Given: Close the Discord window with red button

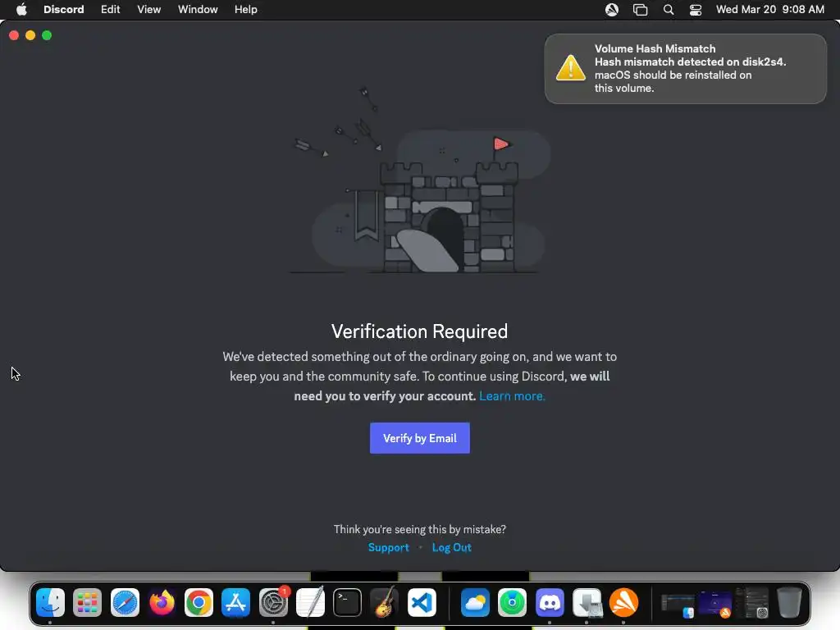Looking at the screenshot, I should pyautogui.click(x=14, y=35).
